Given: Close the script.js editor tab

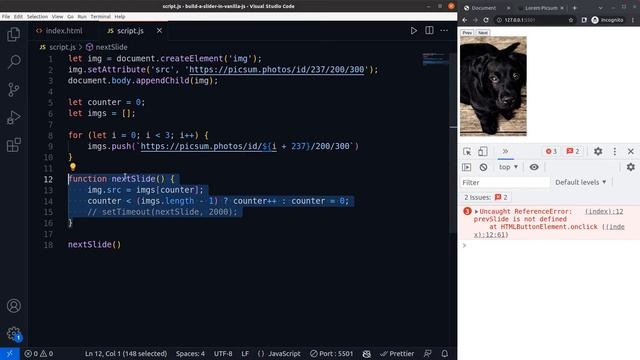Looking at the screenshot, I should [159, 31].
